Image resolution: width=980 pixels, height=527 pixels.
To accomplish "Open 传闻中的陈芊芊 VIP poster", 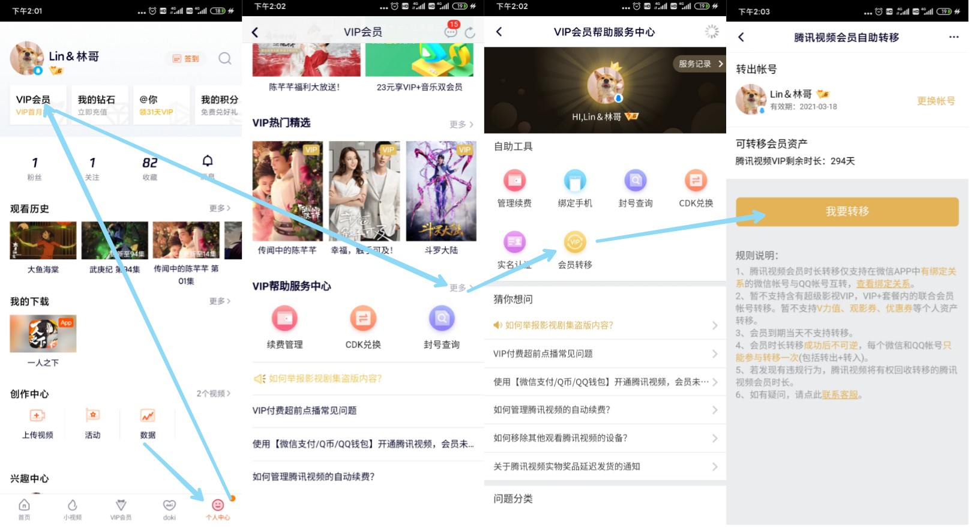I will [x=287, y=191].
